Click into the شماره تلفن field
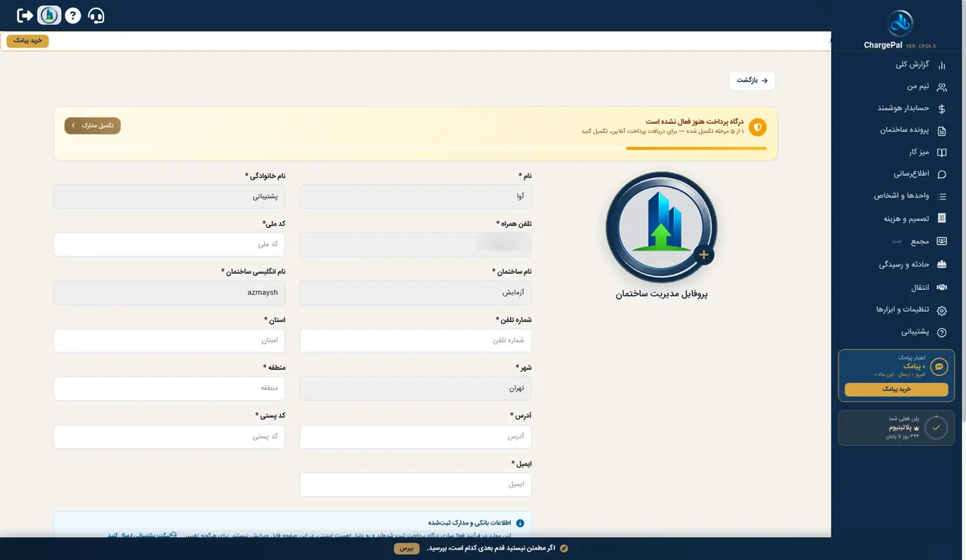This screenshot has width=966, height=560. [416, 340]
